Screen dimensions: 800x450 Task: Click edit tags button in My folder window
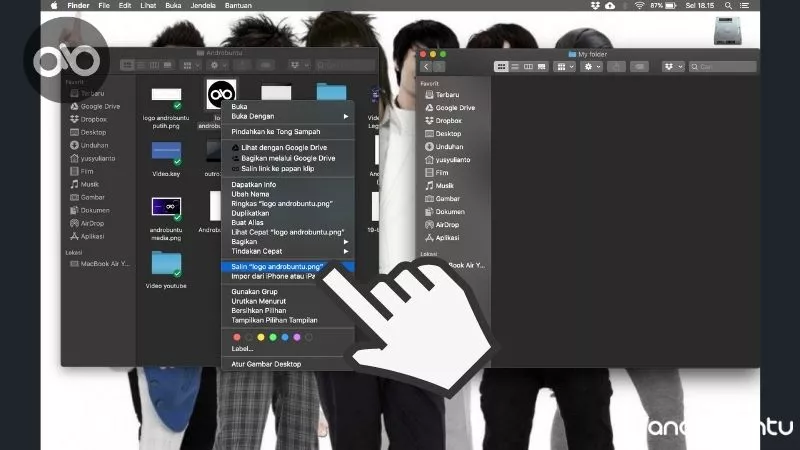tap(639, 67)
